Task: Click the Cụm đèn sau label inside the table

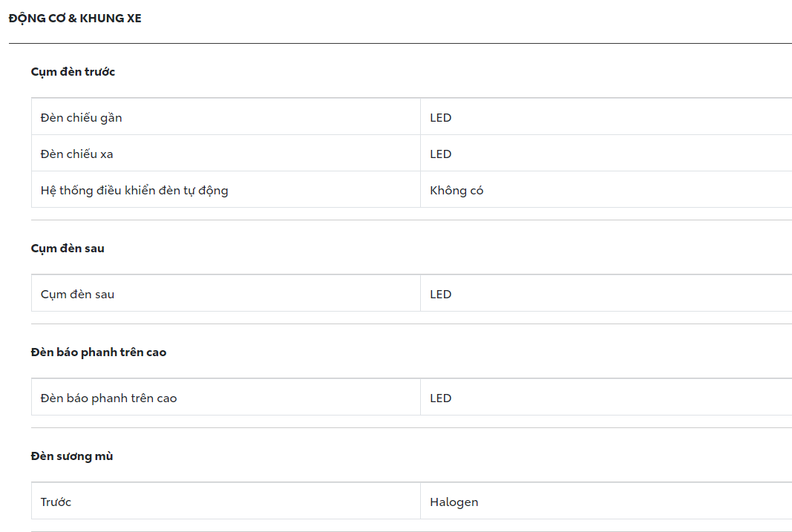Action: pos(78,295)
